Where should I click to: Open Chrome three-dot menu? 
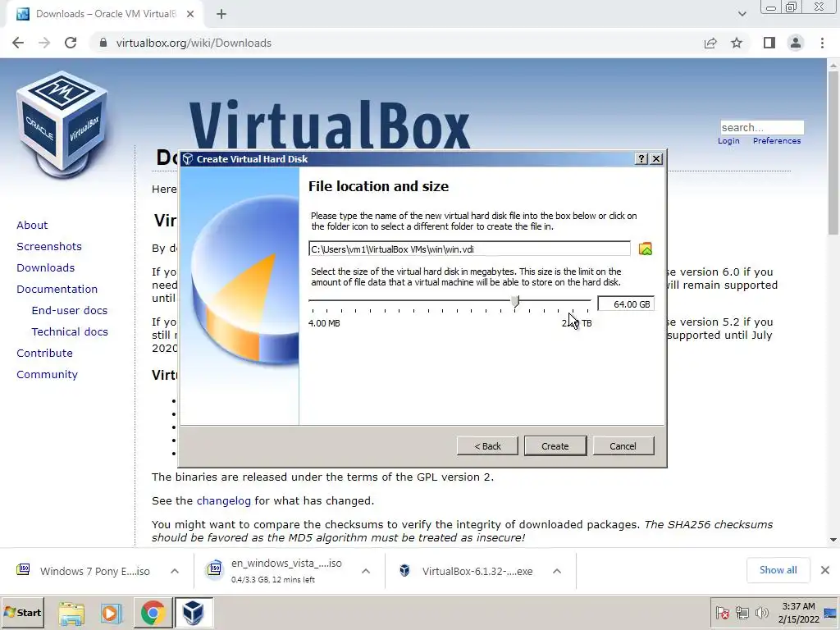pyautogui.click(x=822, y=43)
